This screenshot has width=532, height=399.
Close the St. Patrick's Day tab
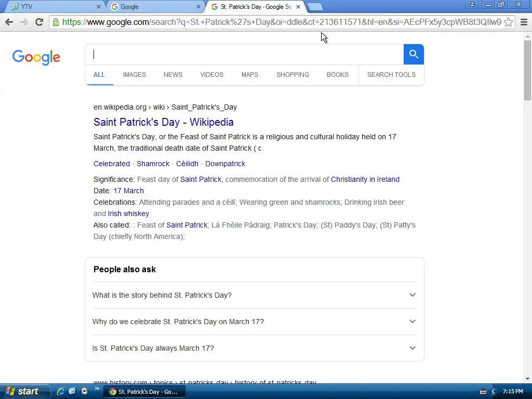pos(298,6)
